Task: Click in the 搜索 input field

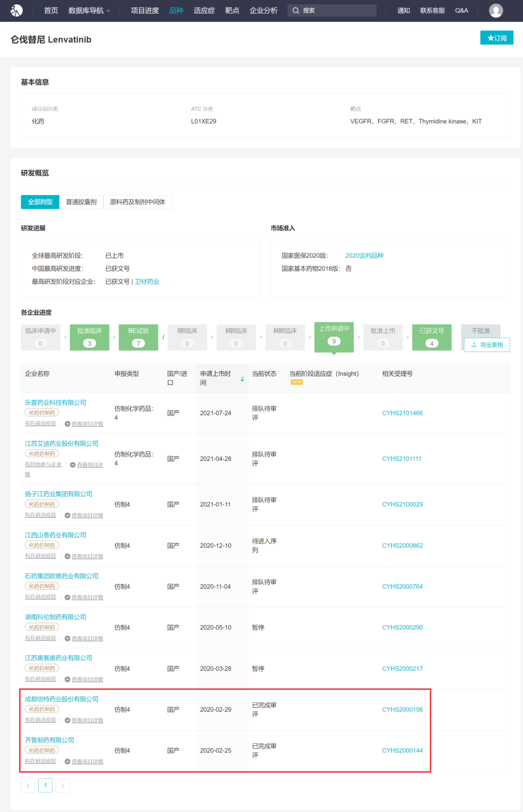Action: pyautogui.click(x=332, y=10)
